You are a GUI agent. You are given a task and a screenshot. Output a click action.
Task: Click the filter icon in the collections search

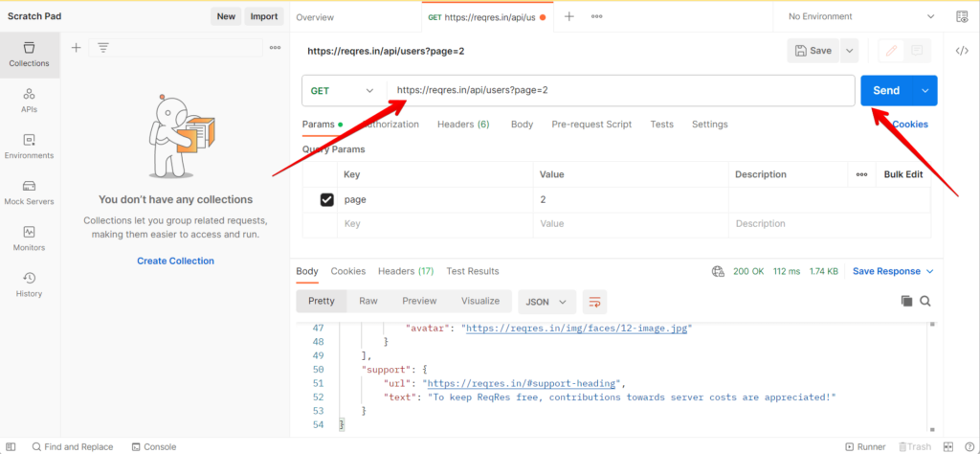[103, 48]
